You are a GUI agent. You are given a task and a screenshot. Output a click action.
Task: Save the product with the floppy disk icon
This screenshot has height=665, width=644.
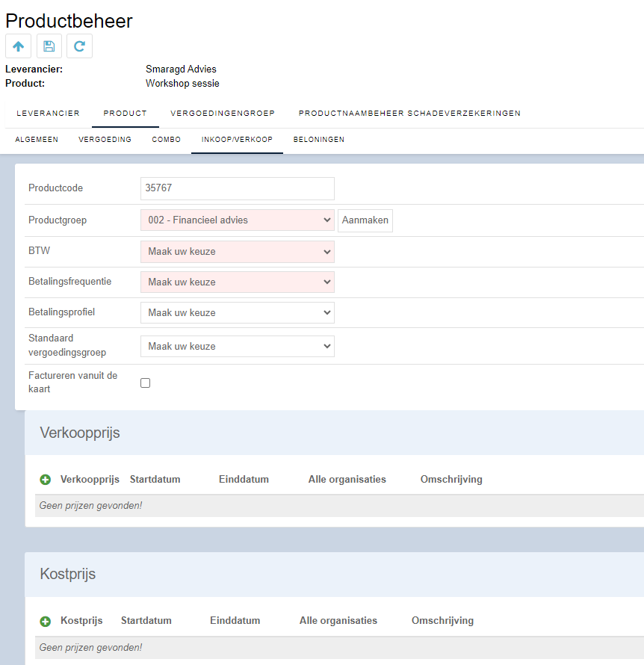click(x=49, y=46)
